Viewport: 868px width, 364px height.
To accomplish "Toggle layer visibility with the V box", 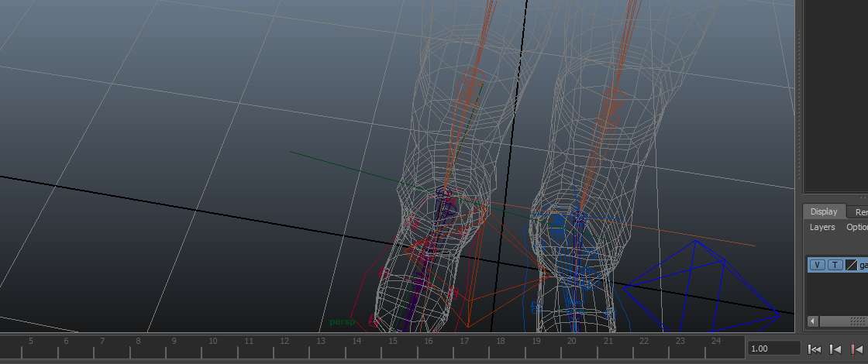I will tap(818, 266).
